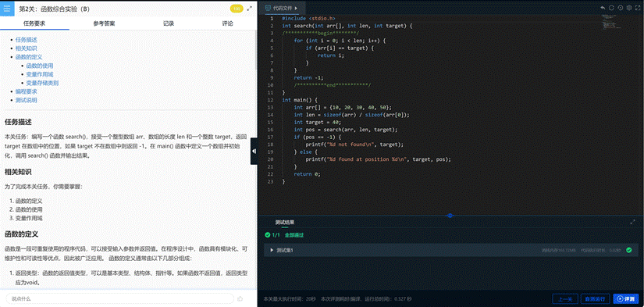The width and height of the screenshot is (644, 307).
Task: Switch to the 记录 tab
Action: [169, 23]
